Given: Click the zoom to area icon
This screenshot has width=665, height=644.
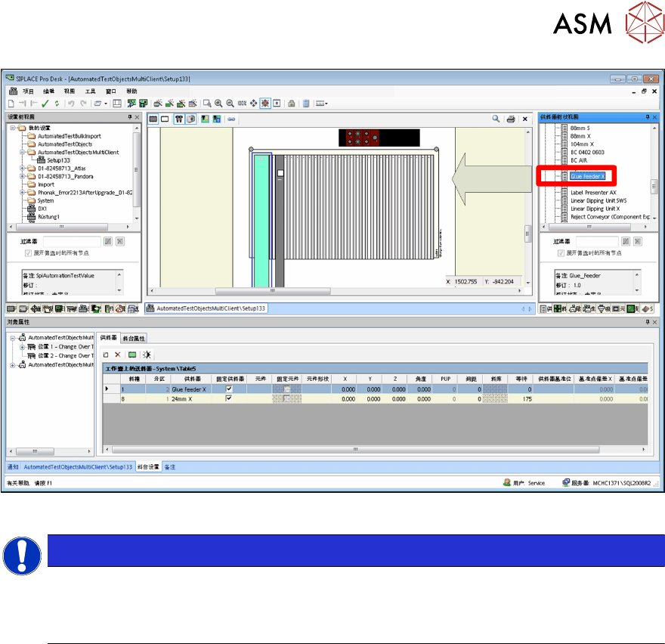Looking at the screenshot, I should pyautogui.click(x=207, y=103).
